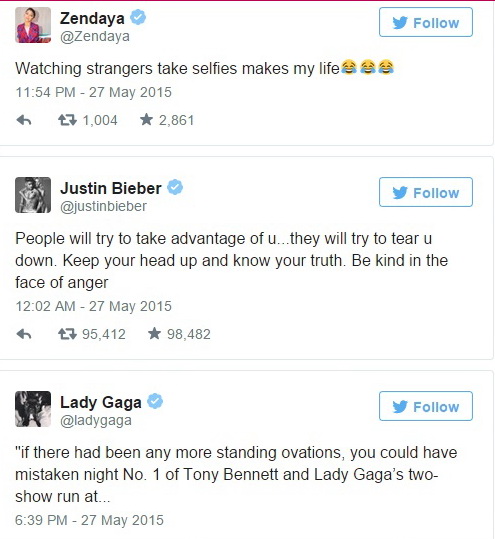Open Lady Gaga's profile picture
Image resolution: width=495 pixels, height=539 pixels.
pyautogui.click(x=33, y=409)
